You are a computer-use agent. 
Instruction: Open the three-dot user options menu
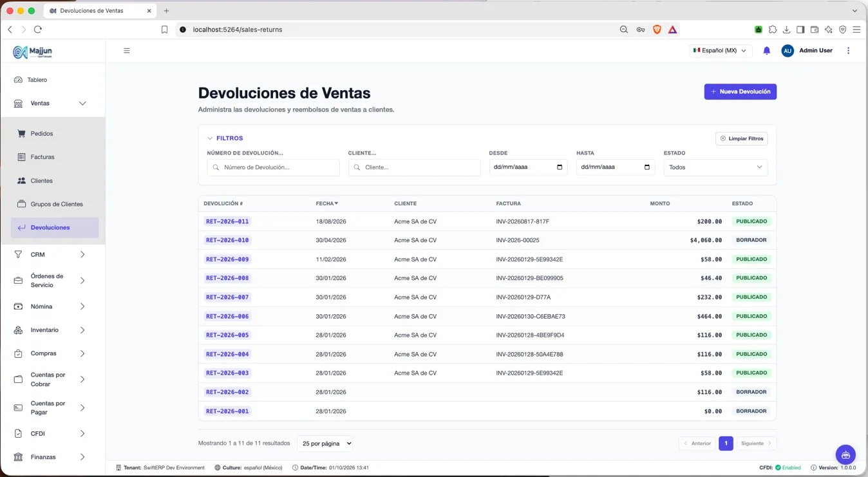click(848, 50)
